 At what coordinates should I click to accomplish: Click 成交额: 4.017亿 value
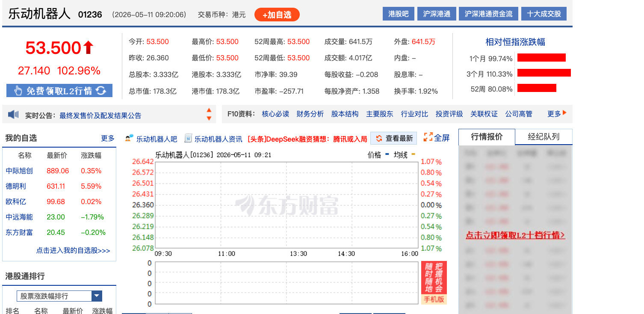point(360,58)
